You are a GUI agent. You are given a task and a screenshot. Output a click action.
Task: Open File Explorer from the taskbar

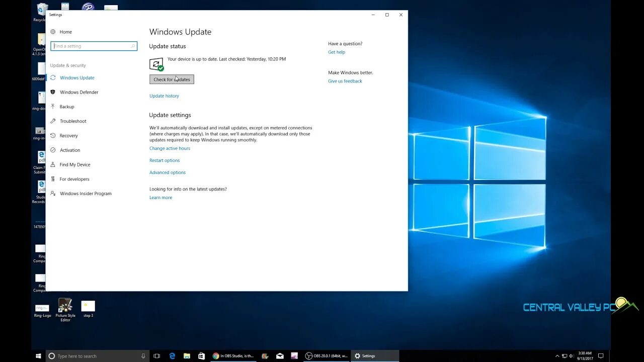click(187, 356)
